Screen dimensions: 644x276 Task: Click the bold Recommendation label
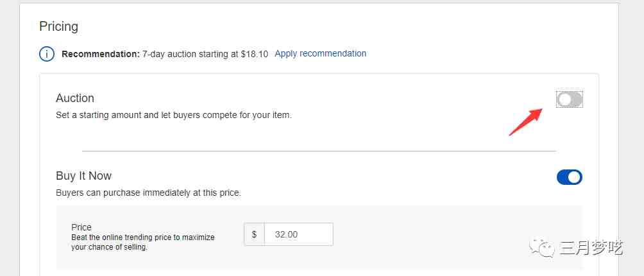click(x=101, y=54)
